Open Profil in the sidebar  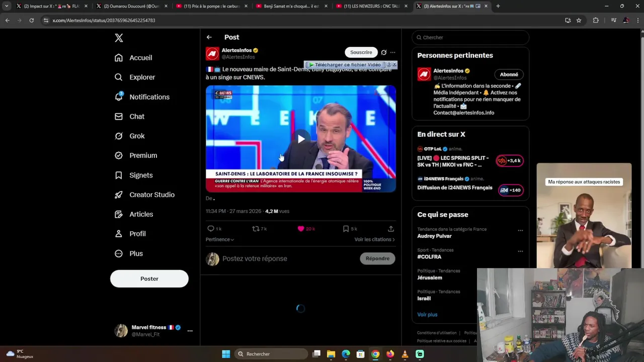[x=130, y=234]
